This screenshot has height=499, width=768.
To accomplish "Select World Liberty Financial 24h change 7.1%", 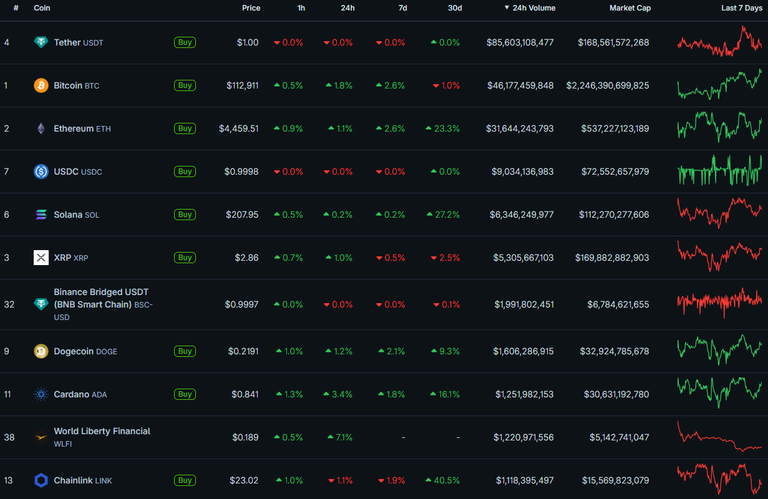I will (x=340, y=437).
